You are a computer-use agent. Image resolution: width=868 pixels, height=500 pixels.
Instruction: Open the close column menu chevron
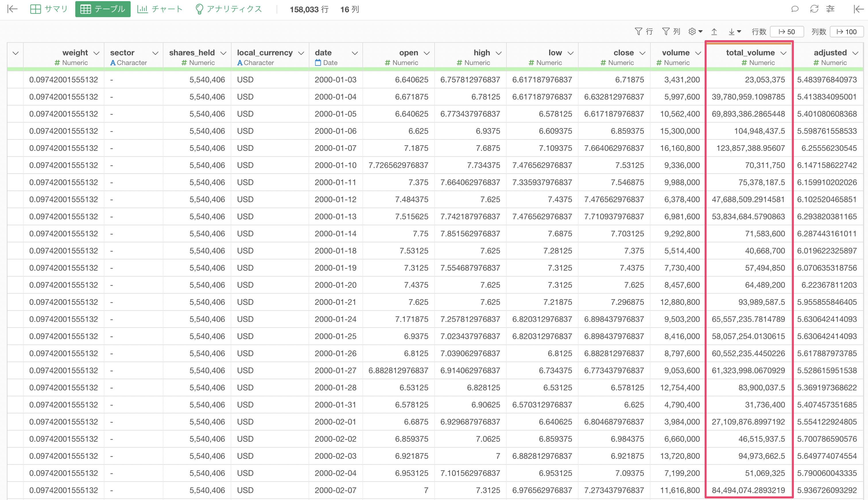tap(642, 53)
